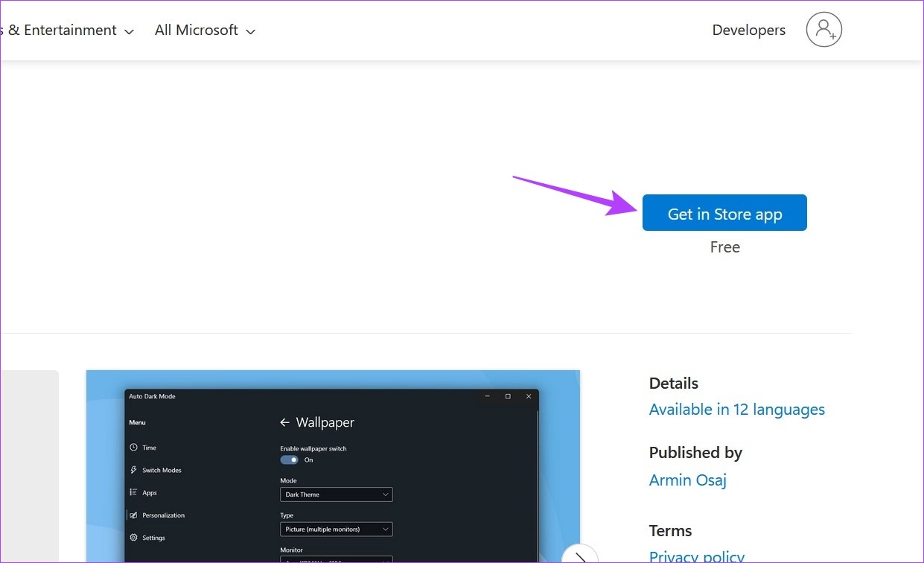The image size is (924, 563).
Task: Click the Auto Dark Mode minimize icon in screenshot
Action: point(487,396)
